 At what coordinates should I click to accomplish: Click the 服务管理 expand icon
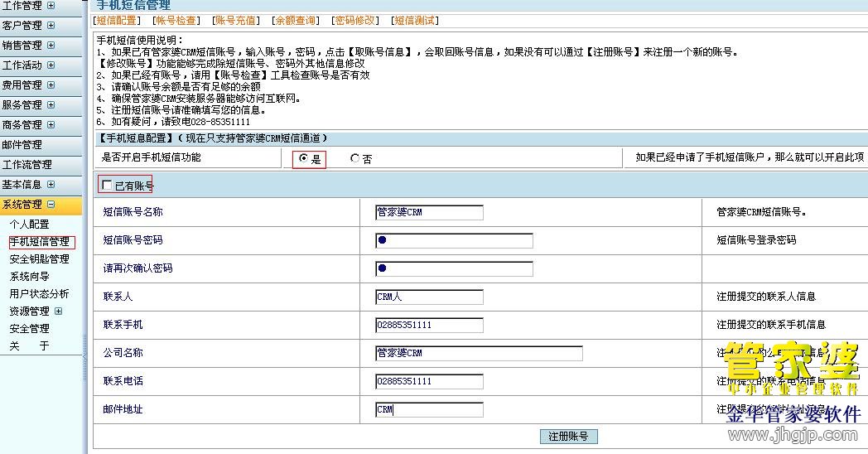(51, 104)
